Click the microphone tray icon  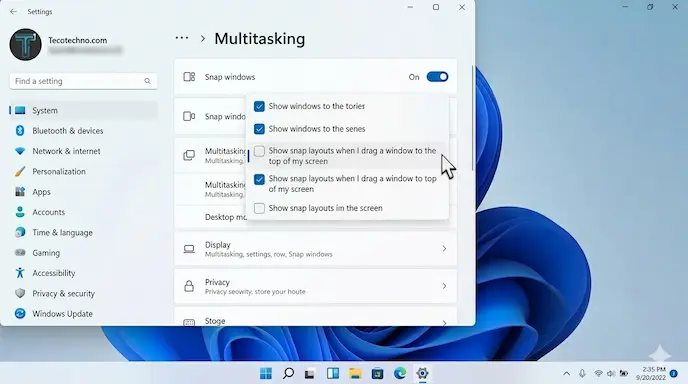click(582, 373)
